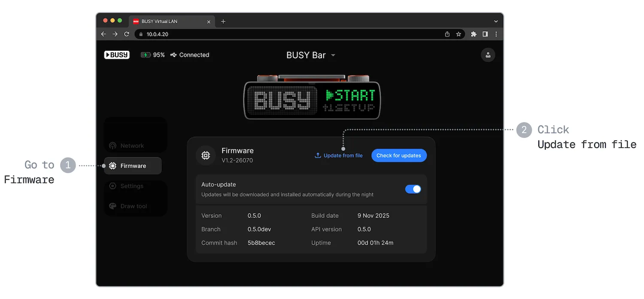644x299 pixels.
Task: Close the BUSY Virtual LAN tab
Action: point(209,21)
